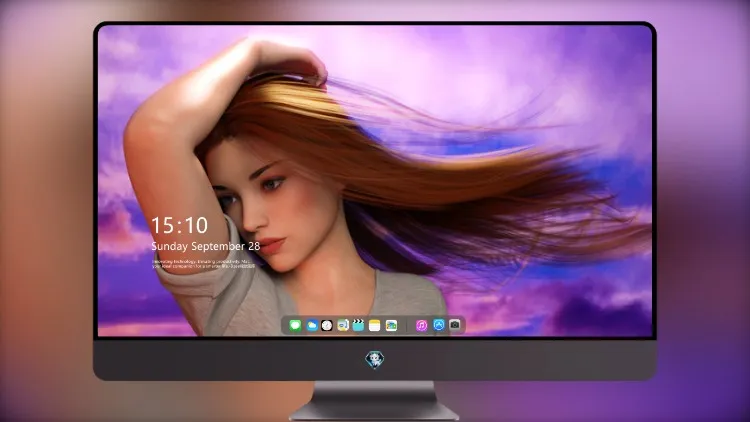Click the raised hand in wallpaper

pyautogui.click(x=287, y=60)
